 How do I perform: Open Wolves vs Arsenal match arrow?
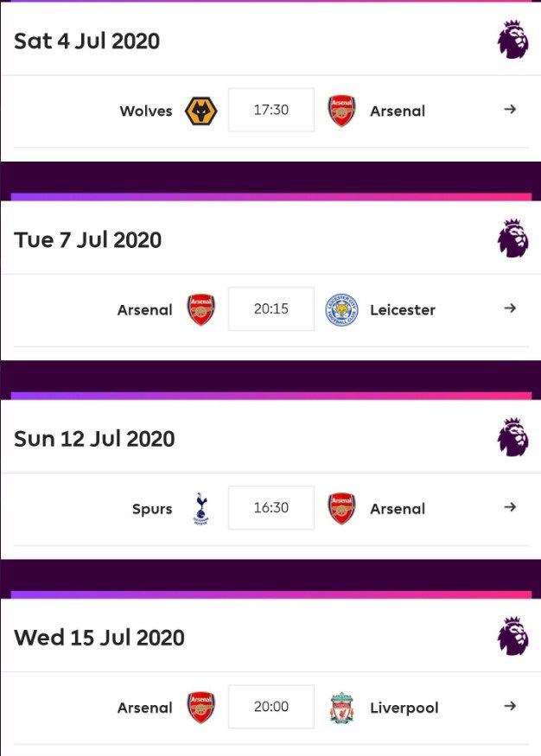[x=510, y=110]
